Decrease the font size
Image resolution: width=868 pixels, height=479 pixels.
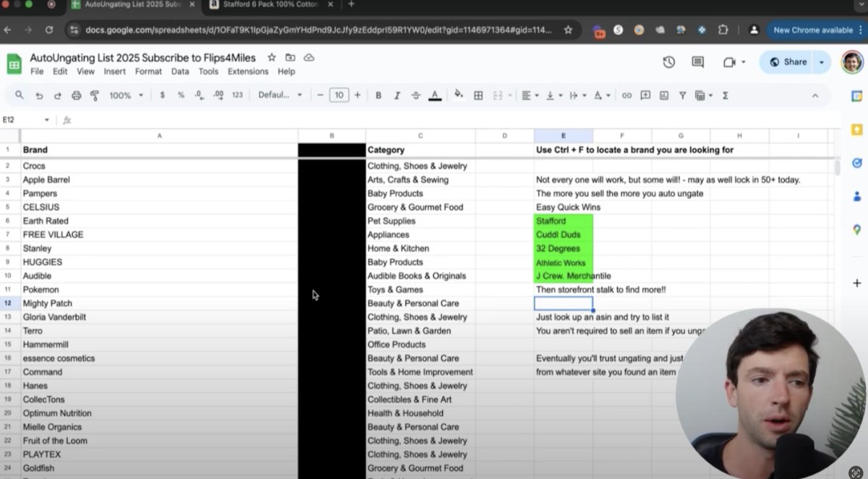click(x=320, y=95)
